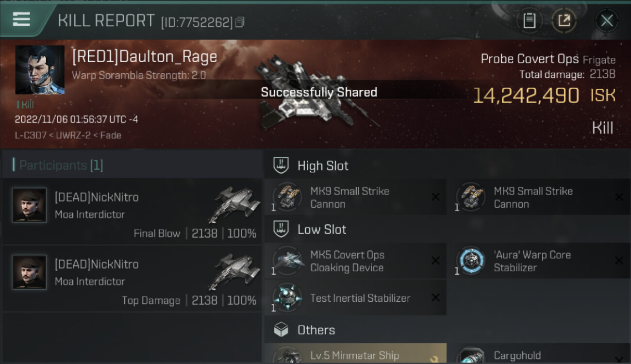Click the Others section header

pos(316,330)
